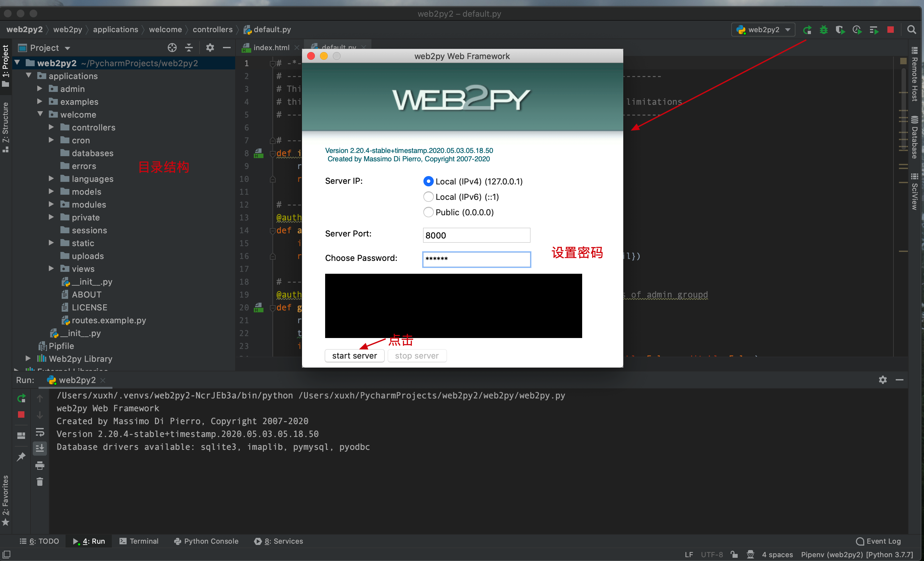Run with coverage icon in top toolbar
The image size is (924, 561).
(840, 30)
